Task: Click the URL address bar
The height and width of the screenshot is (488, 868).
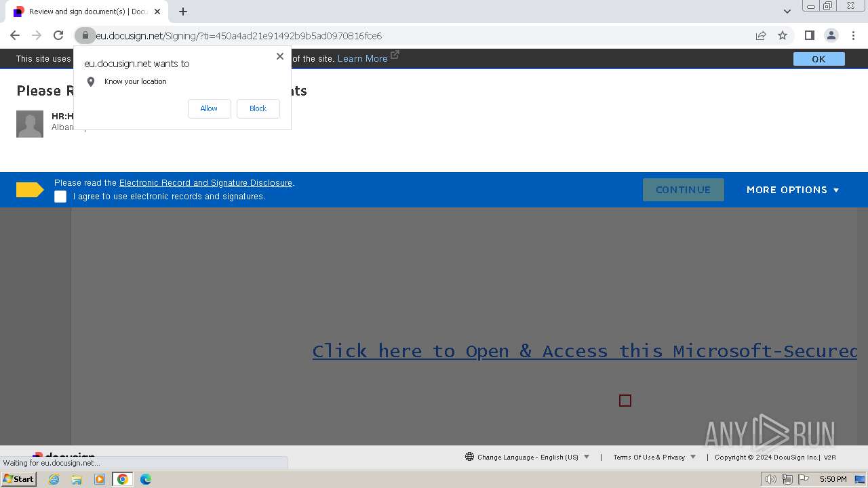Action: (x=420, y=35)
